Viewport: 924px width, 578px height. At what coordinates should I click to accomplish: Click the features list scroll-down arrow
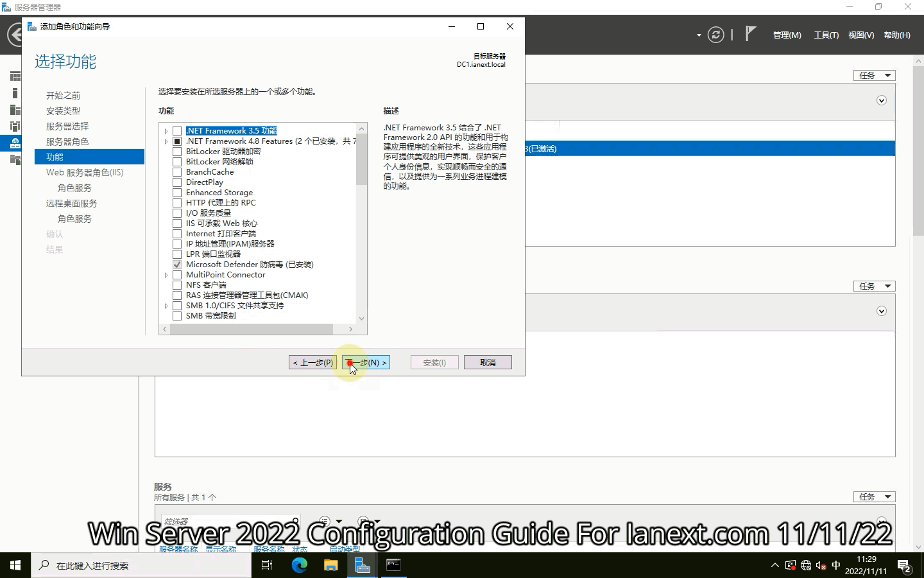click(361, 318)
